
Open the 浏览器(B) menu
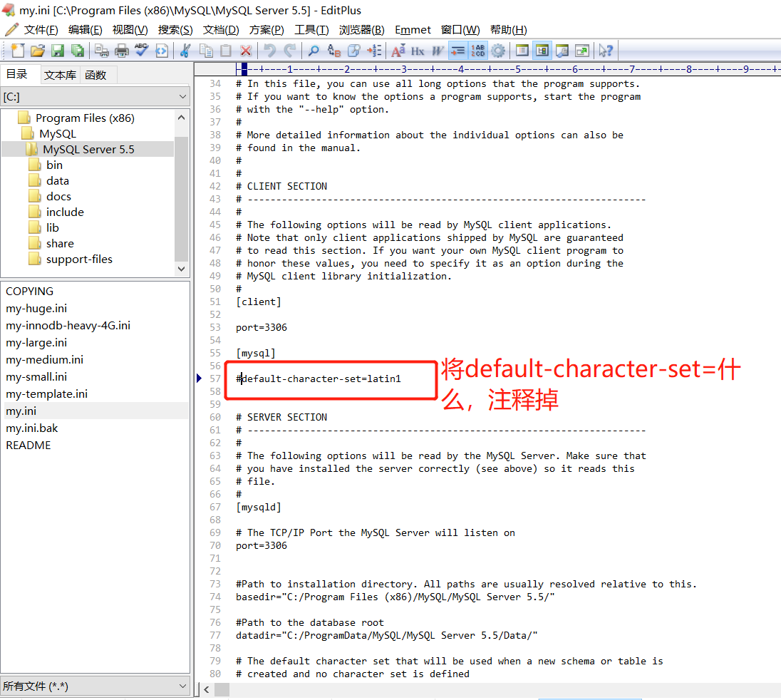(361, 30)
